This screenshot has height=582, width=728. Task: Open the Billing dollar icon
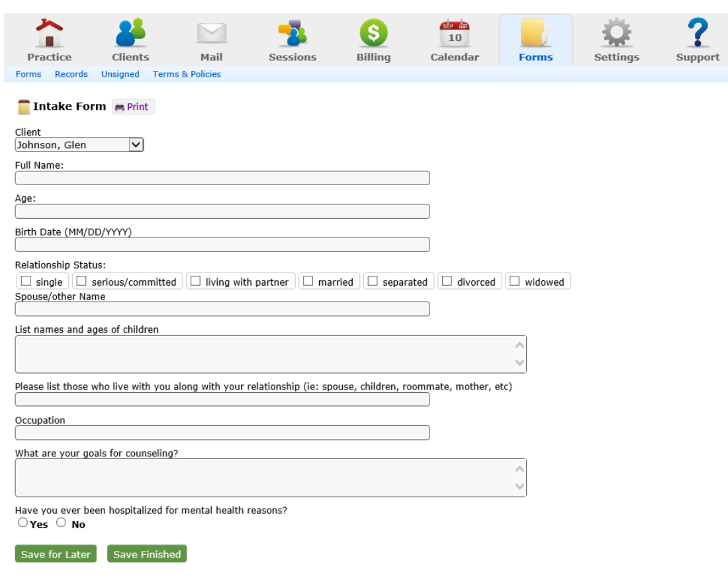point(374,32)
